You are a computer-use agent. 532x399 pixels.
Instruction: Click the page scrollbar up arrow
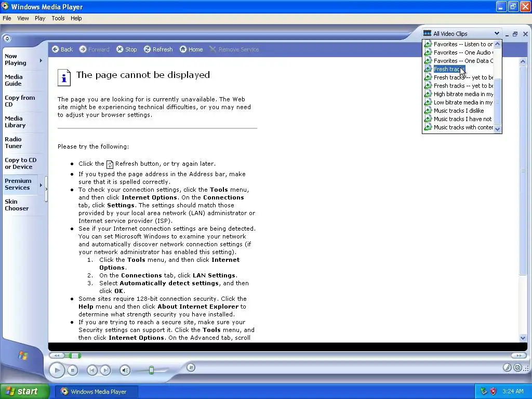(x=523, y=61)
